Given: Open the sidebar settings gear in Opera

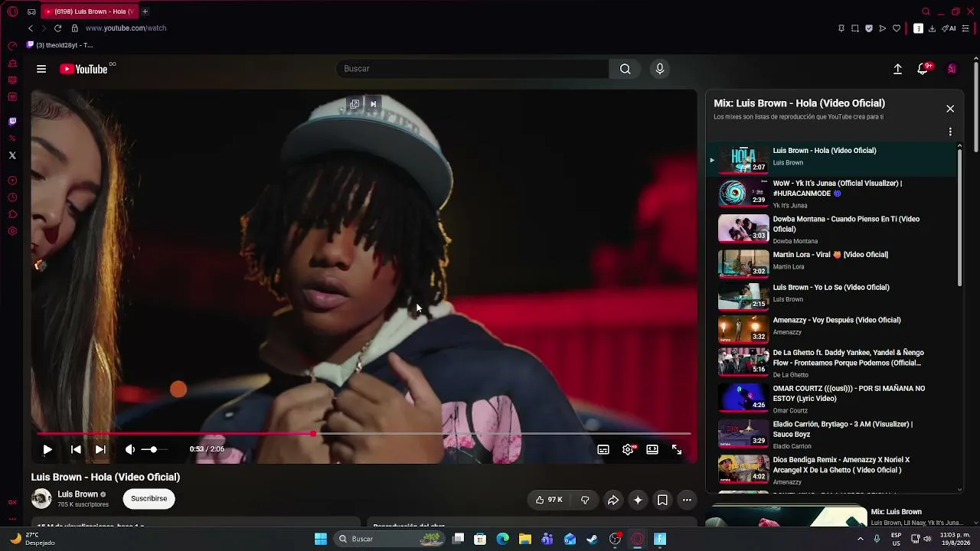Looking at the screenshot, I should [x=12, y=231].
